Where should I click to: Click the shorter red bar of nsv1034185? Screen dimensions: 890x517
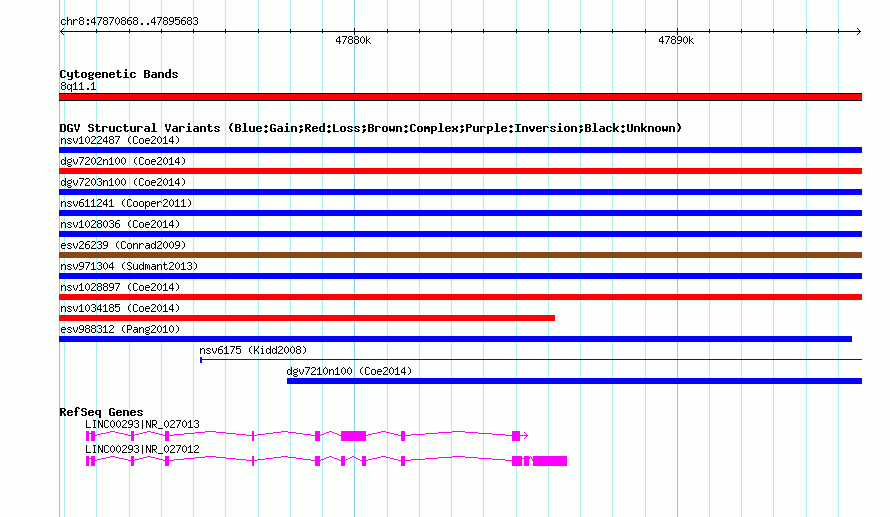click(307, 318)
